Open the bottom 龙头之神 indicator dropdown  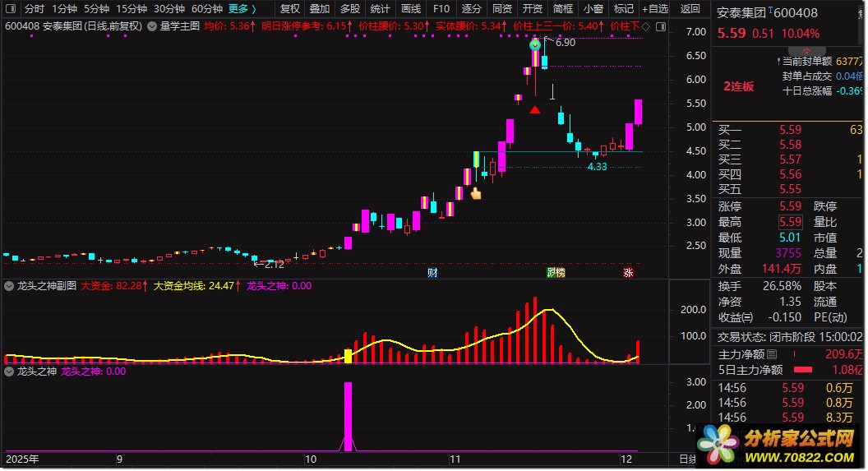pos(9,372)
